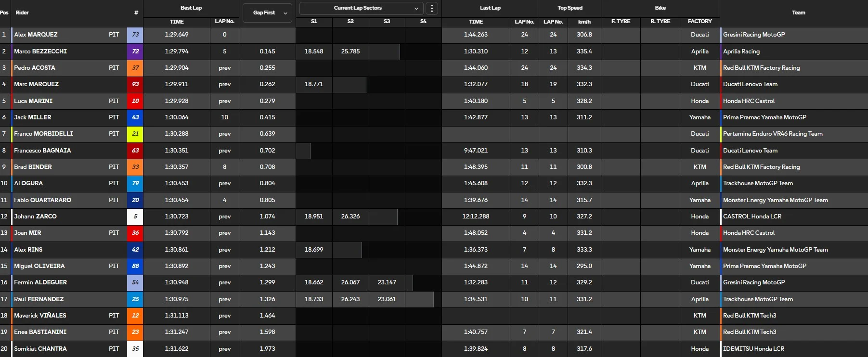Click rider number badge 33
Image resolution: width=868 pixels, height=357 pixels.
[135, 167]
